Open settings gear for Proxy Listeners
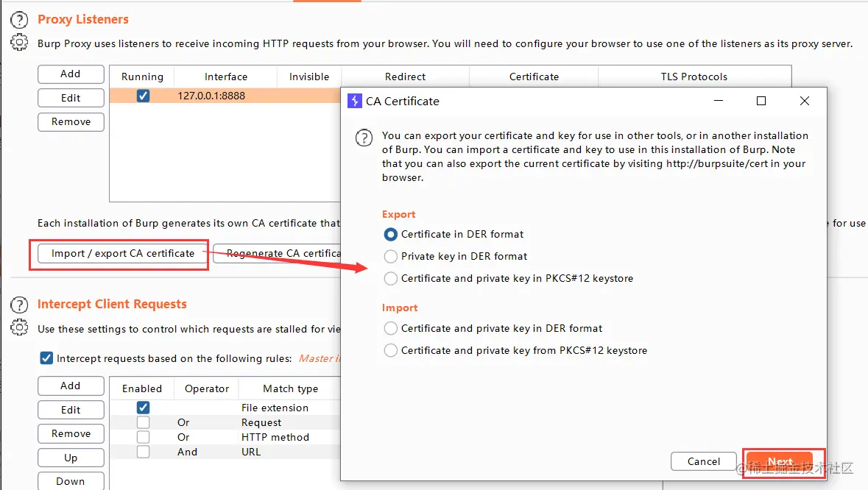The height and width of the screenshot is (490, 868). click(x=19, y=43)
